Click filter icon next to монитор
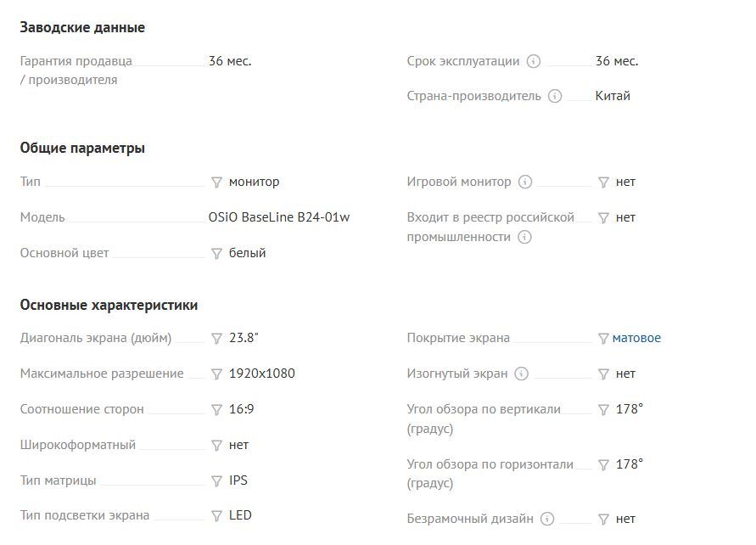The height and width of the screenshot is (545, 756). tap(216, 183)
